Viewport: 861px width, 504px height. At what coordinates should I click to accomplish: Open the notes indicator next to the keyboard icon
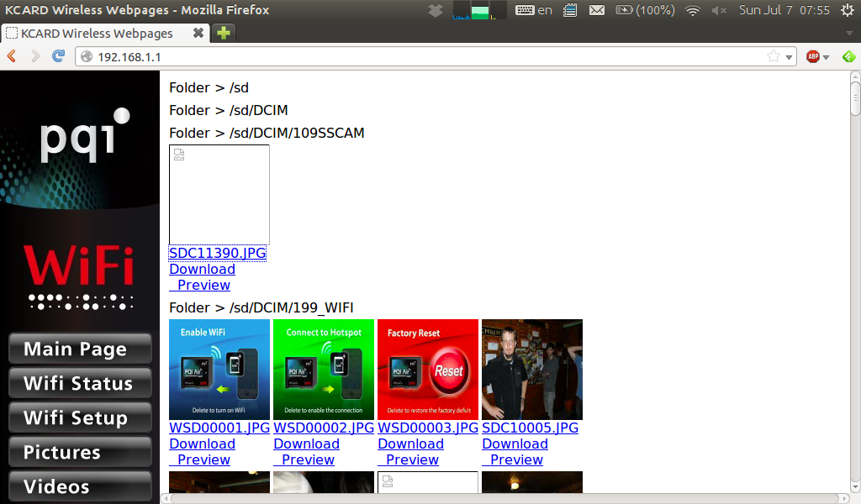tap(570, 10)
